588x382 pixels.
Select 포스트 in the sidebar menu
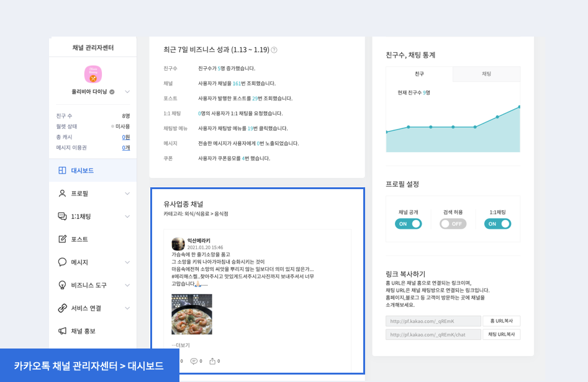93,239
